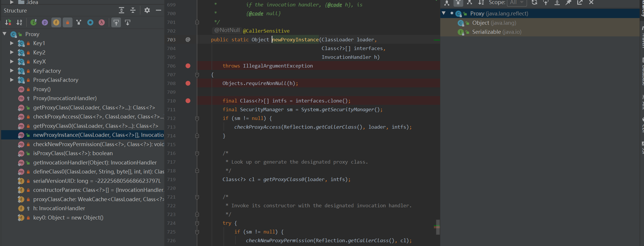644x246 pixels.
Task: Toggle Show Inherited members icon
Action: (34, 22)
